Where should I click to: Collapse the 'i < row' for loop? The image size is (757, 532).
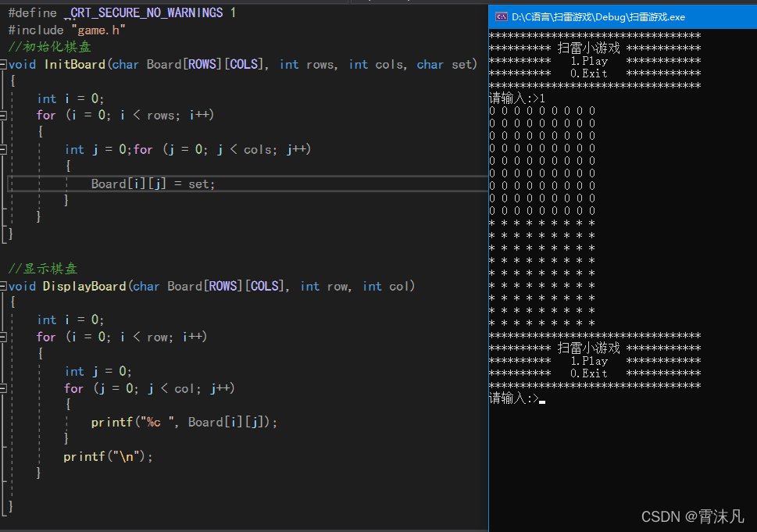3,337
